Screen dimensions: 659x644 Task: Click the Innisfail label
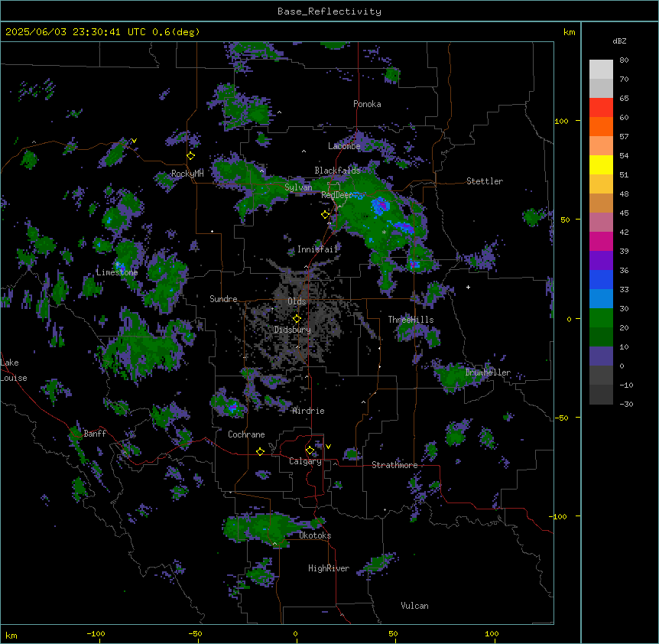317,249
